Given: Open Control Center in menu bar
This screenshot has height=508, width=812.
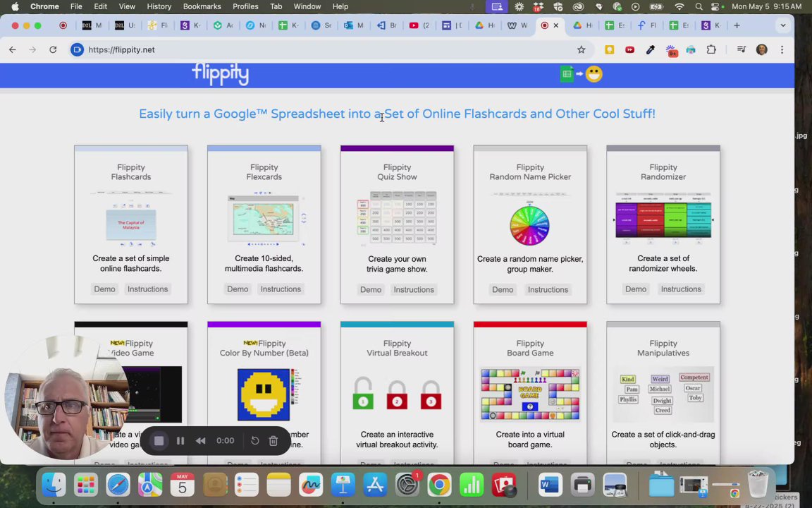Looking at the screenshot, I should coord(716,6).
